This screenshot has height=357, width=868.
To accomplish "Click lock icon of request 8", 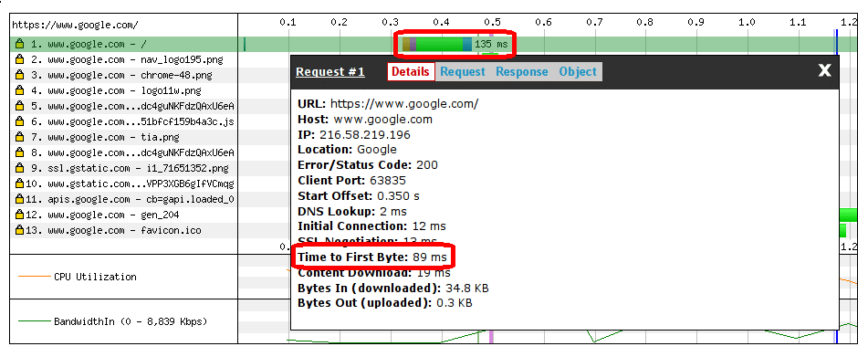I will coord(20,152).
